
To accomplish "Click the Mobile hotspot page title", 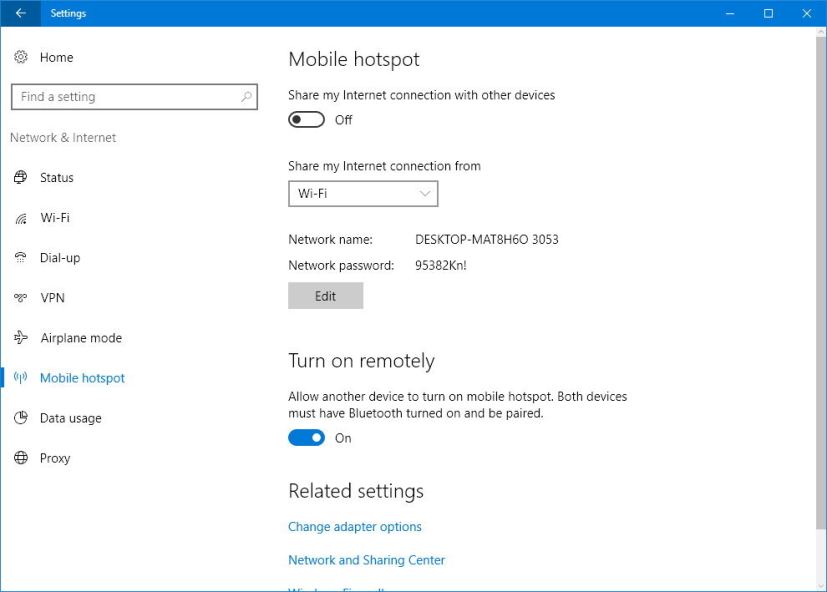I will 354,60.
